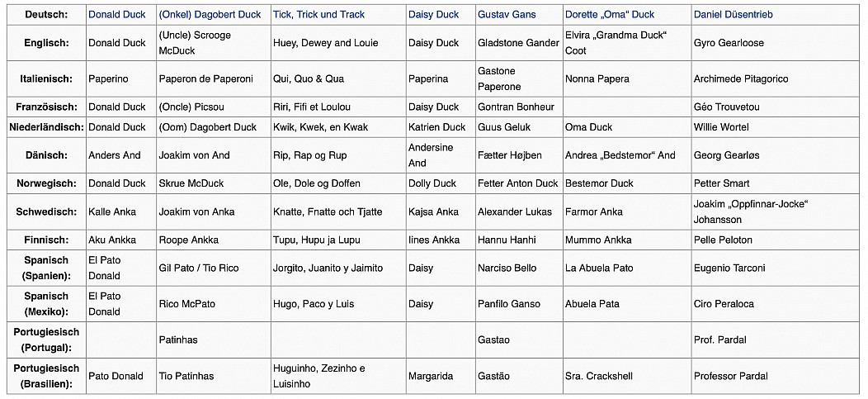This screenshot has height=399, width=868.
Task: Open Tick, Trick und Track link
Action: click(x=318, y=15)
